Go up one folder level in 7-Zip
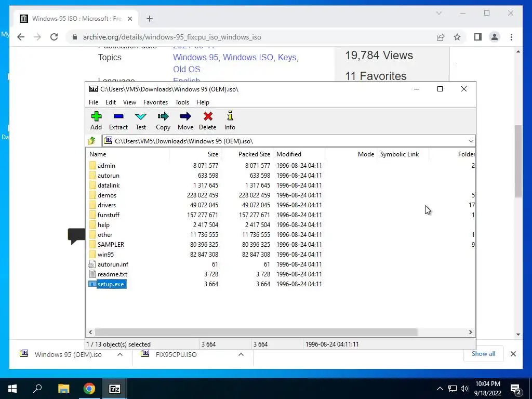Viewport: 532px width, 399px height. (92, 141)
